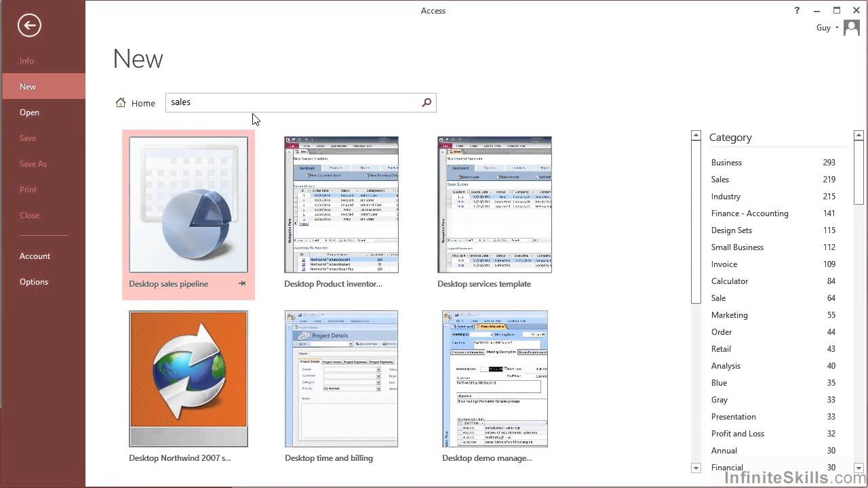
Task: Click the back arrow icon
Action: pyautogui.click(x=29, y=26)
